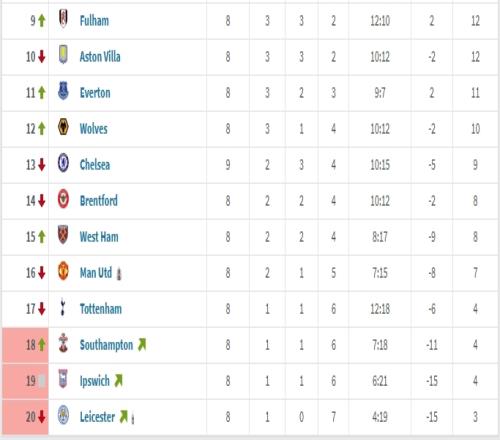Open the Southampton team link
This screenshot has width=500, height=440.
[106, 345]
